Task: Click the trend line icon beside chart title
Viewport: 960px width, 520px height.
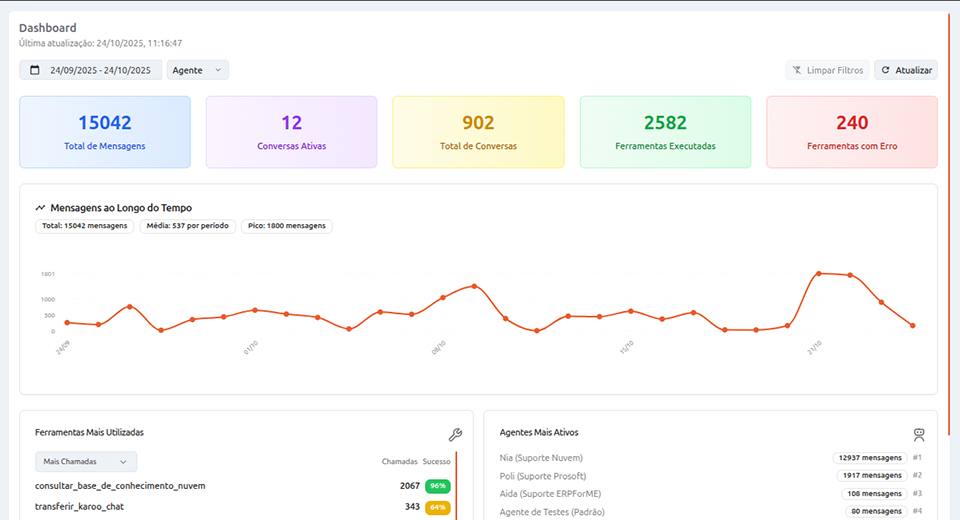Action: pyautogui.click(x=40, y=208)
